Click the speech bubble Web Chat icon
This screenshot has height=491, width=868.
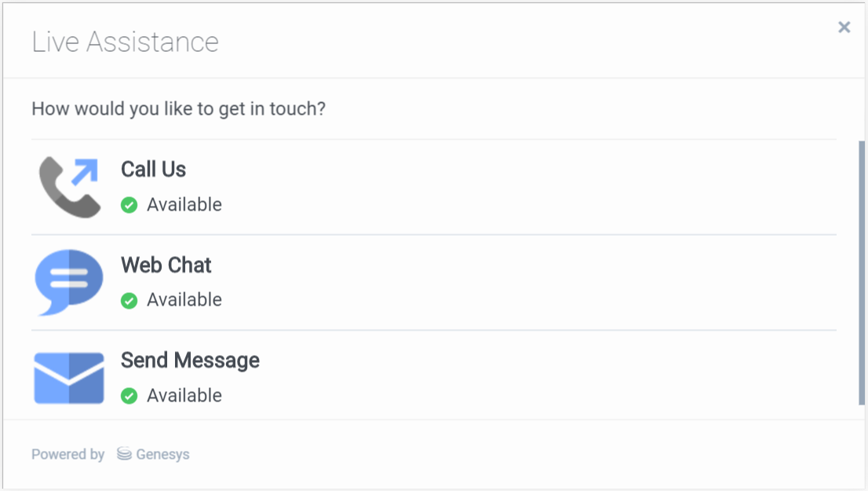point(69,281)
